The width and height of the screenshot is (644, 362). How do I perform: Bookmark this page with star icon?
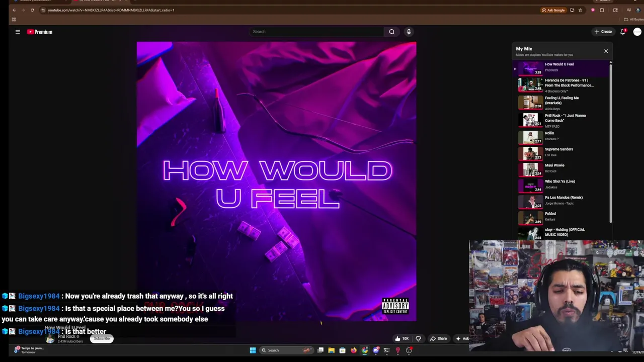[580, 10]
